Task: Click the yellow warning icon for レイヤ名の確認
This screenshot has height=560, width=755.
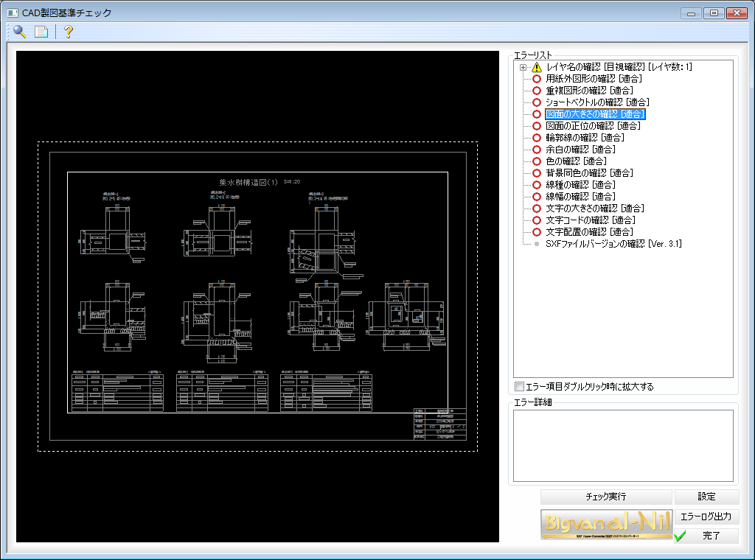Action: coord(537,67)
